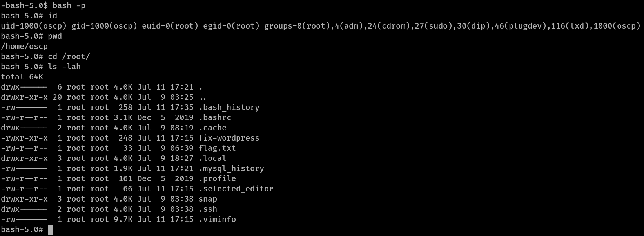
Task: Click the flag.txt filename
Action: (217, 148)
